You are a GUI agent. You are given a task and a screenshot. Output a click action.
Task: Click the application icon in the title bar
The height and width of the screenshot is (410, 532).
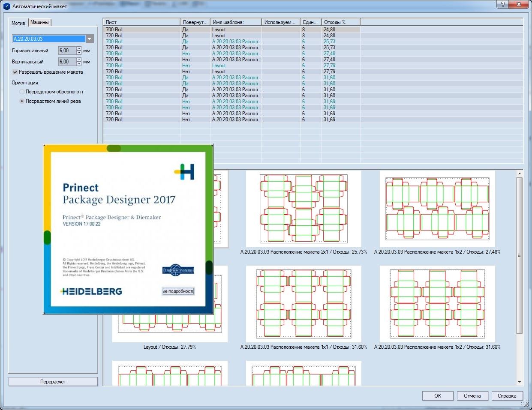coord(6,6)
